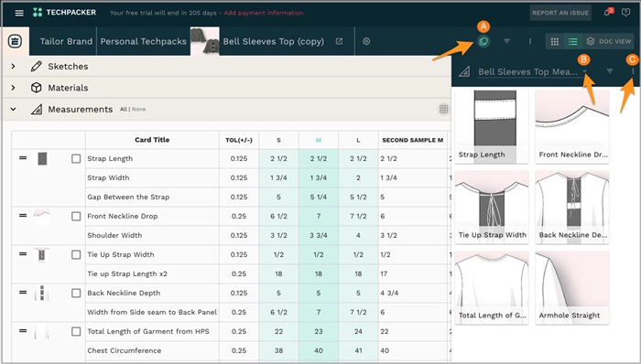Open the techpack settings gear
Screen dimensions: 641x364
[x=366, y=41]
